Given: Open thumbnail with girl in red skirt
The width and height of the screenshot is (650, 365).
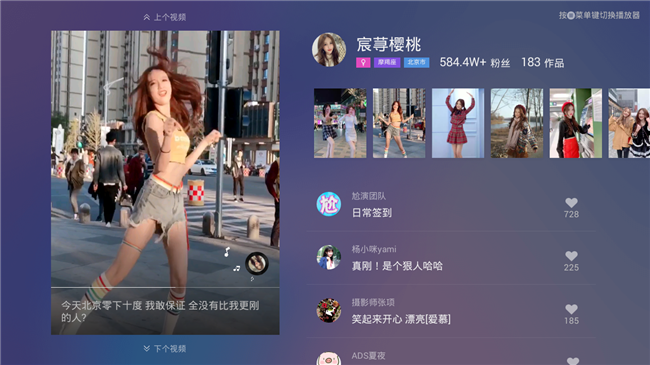Looking at the screenshot, I should pos(575,123).
